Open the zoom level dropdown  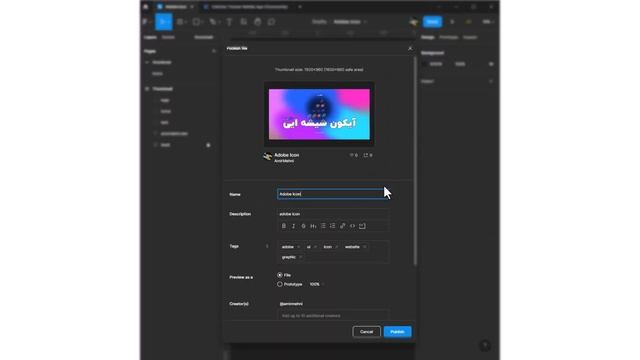[488, 22]
